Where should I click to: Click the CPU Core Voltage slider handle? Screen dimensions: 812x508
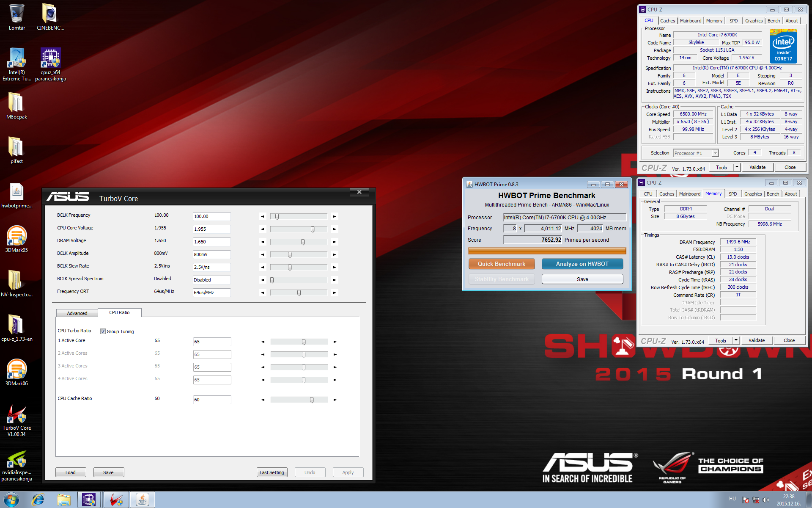pyautogui.click(x=313, y=229)
